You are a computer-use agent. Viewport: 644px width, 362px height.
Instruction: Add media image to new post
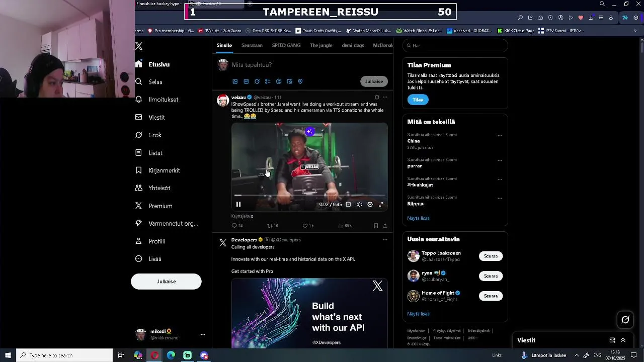[x=235, y=81]
